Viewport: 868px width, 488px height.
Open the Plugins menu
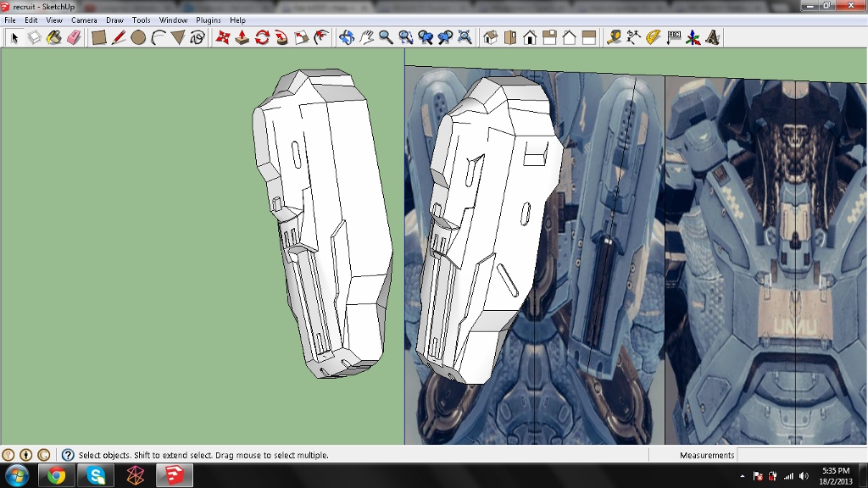(x=208, y=19)
